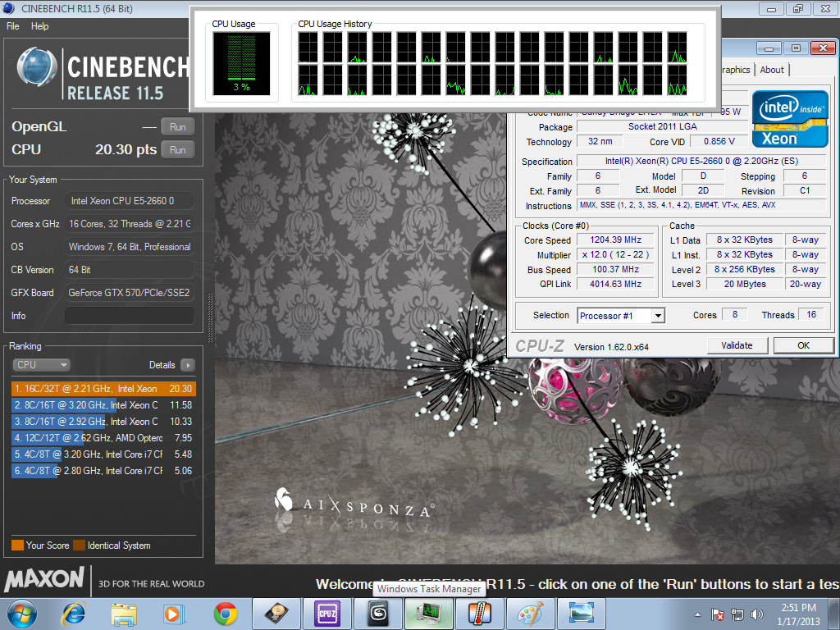
Task: Switch to the About tab in CPU-Z
Action: (771, 70)
